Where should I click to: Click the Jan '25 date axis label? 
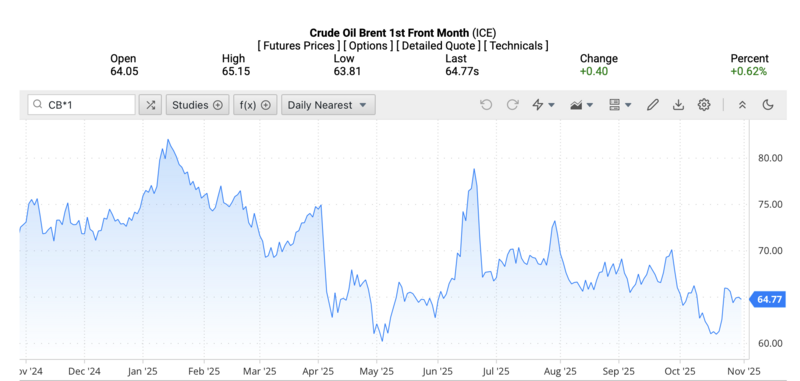[x=143, y=371]
